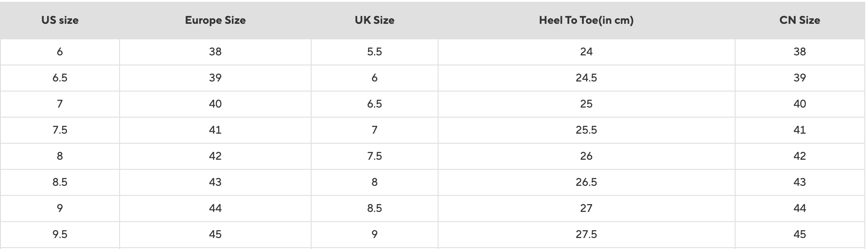Select Europe Size 40 cell
The width and height of the screenshot is (868, 249).
click(x=215, y=104)
